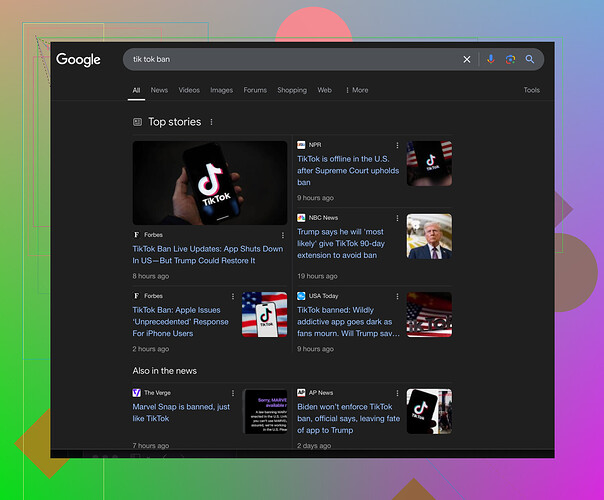
Task: Click the '2 hours ago' timestamp
Action: pos(151,349)
